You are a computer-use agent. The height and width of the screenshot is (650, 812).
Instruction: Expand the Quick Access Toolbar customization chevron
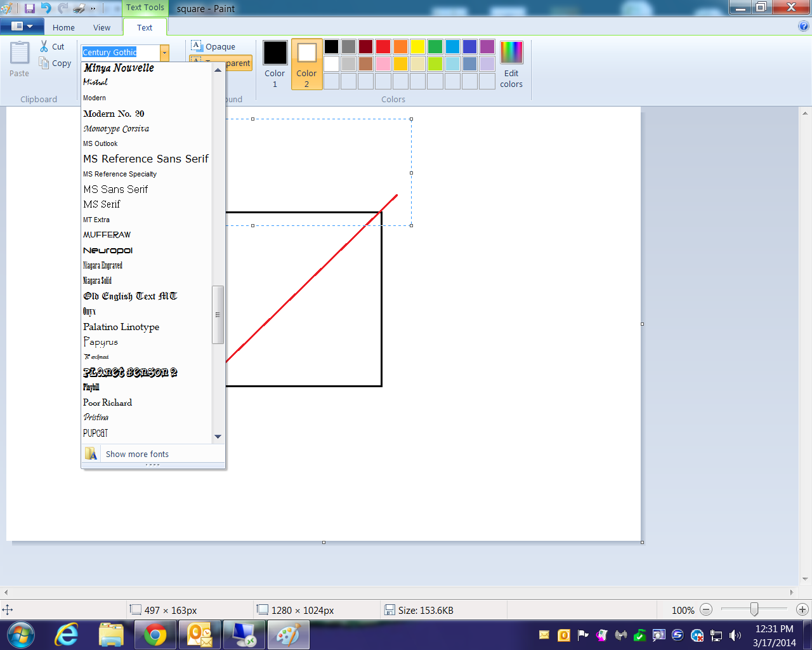click(x=92, y=8)
